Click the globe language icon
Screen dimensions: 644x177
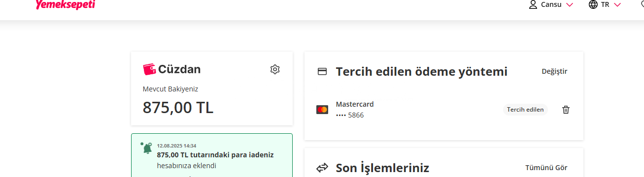[x=593, y=4]
